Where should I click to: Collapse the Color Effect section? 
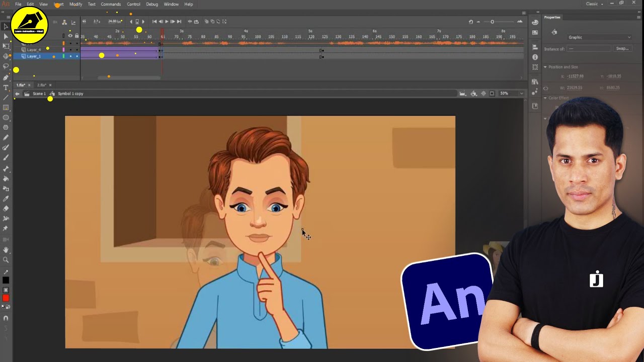(x=545, y=98)
